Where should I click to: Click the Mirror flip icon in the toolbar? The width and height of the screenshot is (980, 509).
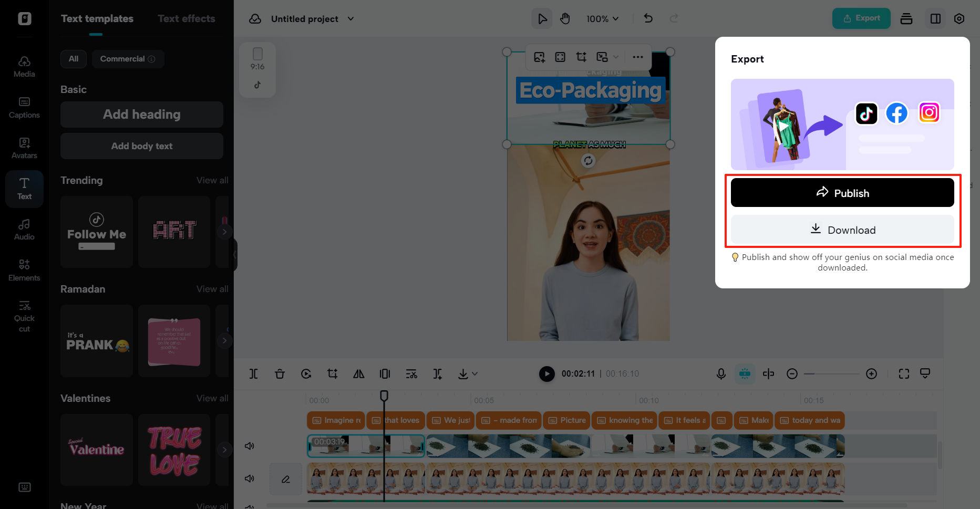(x=359, y=373)
